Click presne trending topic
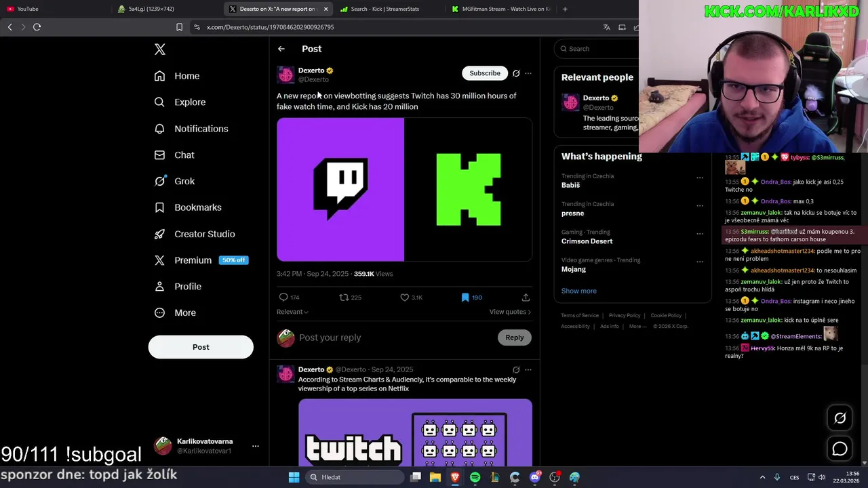The width and height of the screenshot is (868, 488). (x=572, y=213)
